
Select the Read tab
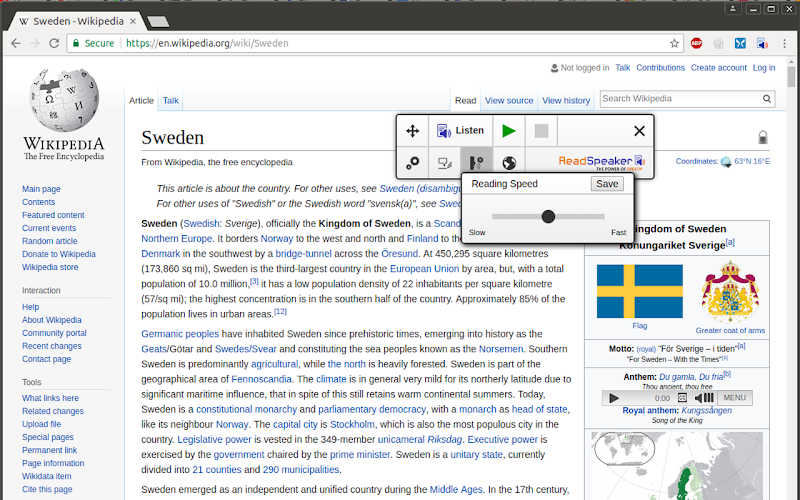point(465,101)
